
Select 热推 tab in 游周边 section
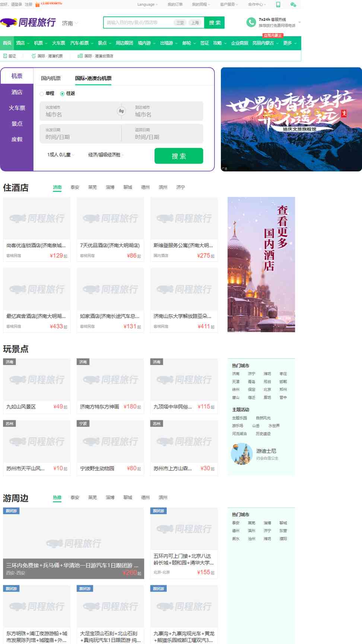[x=57, y=498]
